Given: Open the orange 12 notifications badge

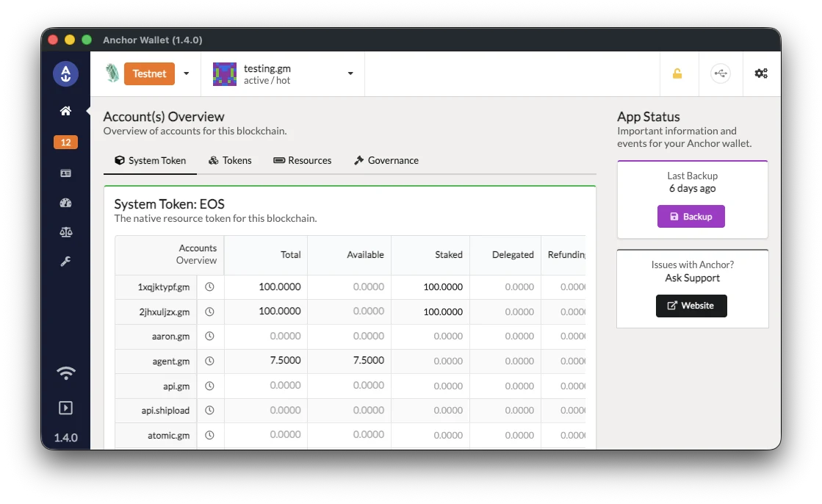Looking at the screenshot, I should tap(65, 142).
